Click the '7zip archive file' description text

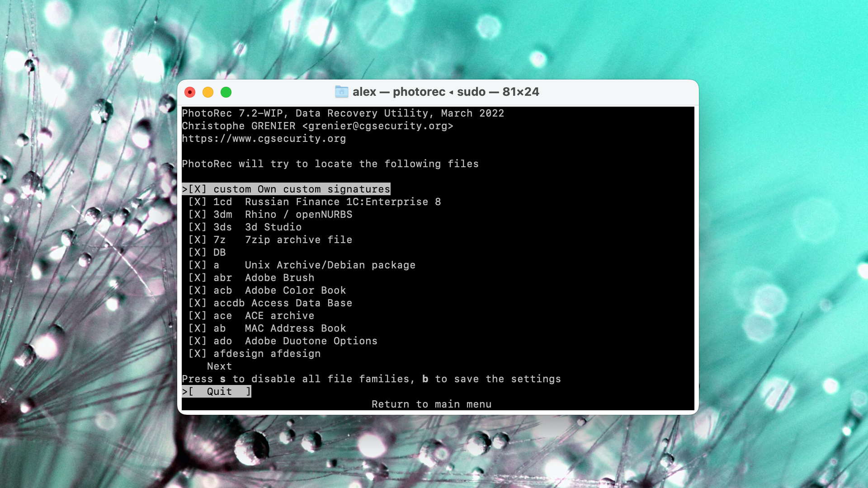pyautogui.click(x=298, y=239)
